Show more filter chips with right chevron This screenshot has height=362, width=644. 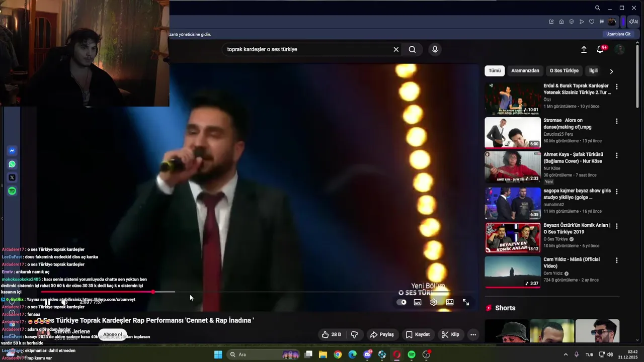tap(611, 71)
